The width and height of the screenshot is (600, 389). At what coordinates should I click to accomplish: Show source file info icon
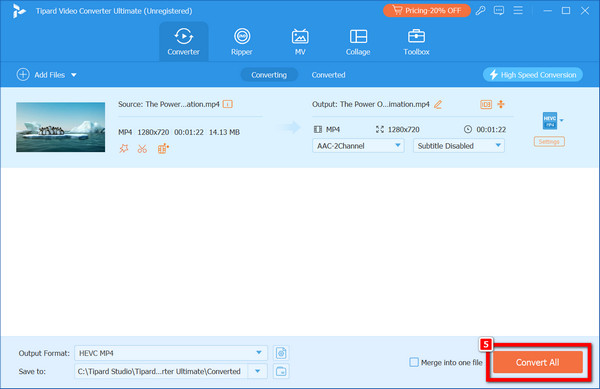click(228, 104)
